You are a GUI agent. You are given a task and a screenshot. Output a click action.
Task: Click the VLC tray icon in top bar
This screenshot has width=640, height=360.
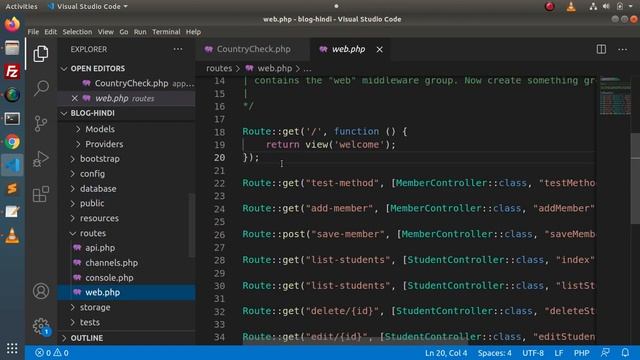click(x=571, y=6)
